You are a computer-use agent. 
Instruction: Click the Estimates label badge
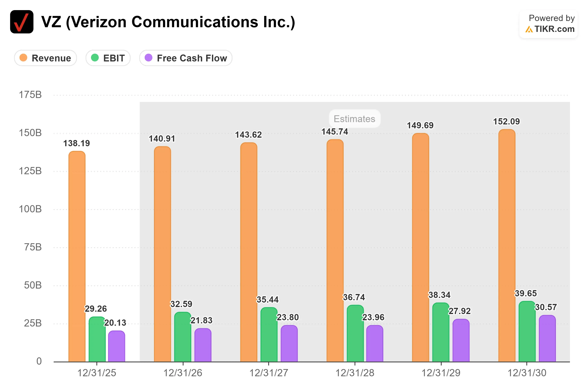[354, 119]
